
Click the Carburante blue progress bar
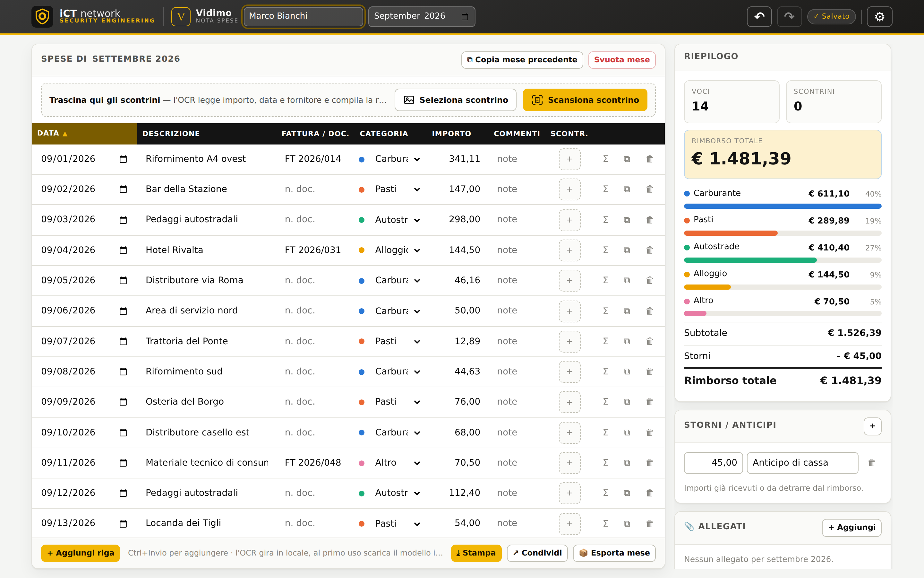[x=782, y=206]
